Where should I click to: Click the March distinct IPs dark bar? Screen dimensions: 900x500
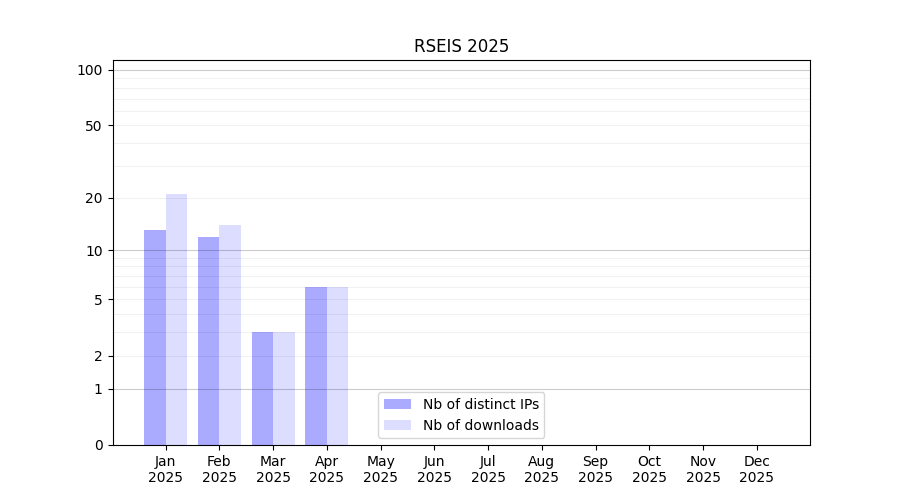pyautogui.click(x=262, y=388)
